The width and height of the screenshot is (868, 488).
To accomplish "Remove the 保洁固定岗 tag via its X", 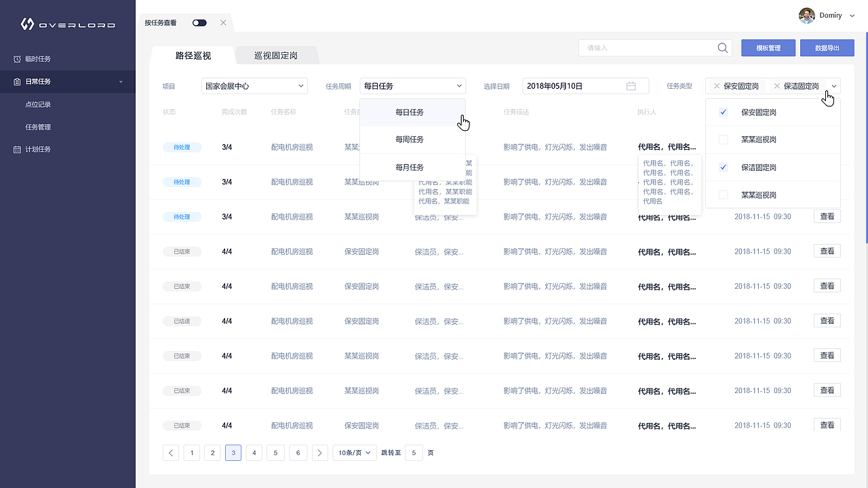I will 777,86.
